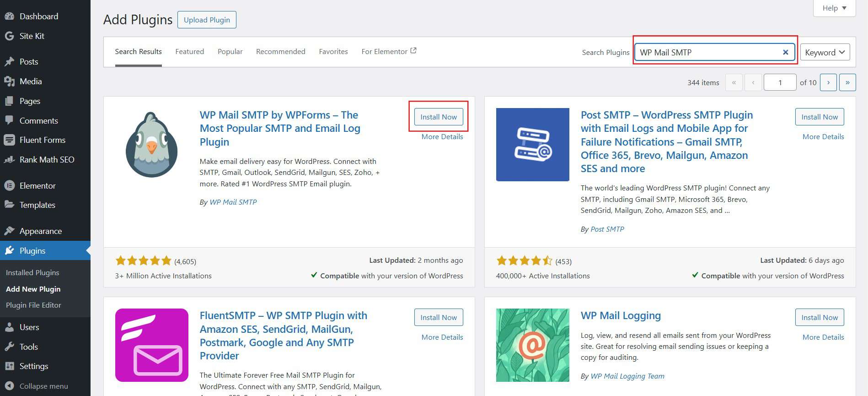Click the 400,000+ Active Installations text
The width and height of the screenshot is (868, 396).
[543, 276]
